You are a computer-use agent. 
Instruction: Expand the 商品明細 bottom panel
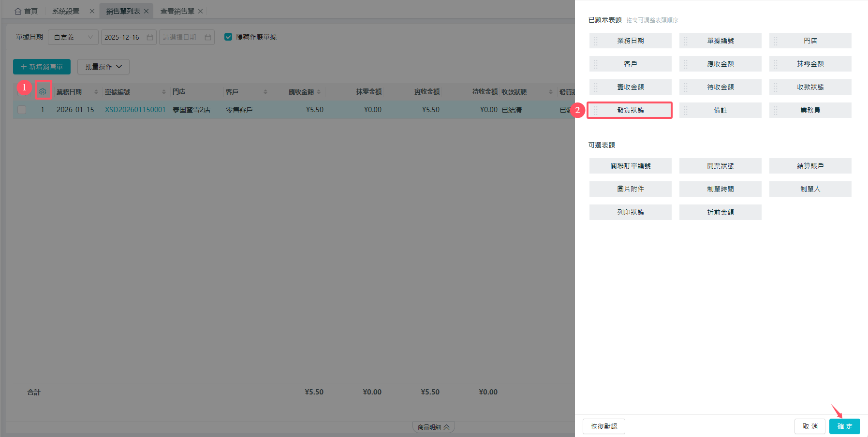click(433, 427)
